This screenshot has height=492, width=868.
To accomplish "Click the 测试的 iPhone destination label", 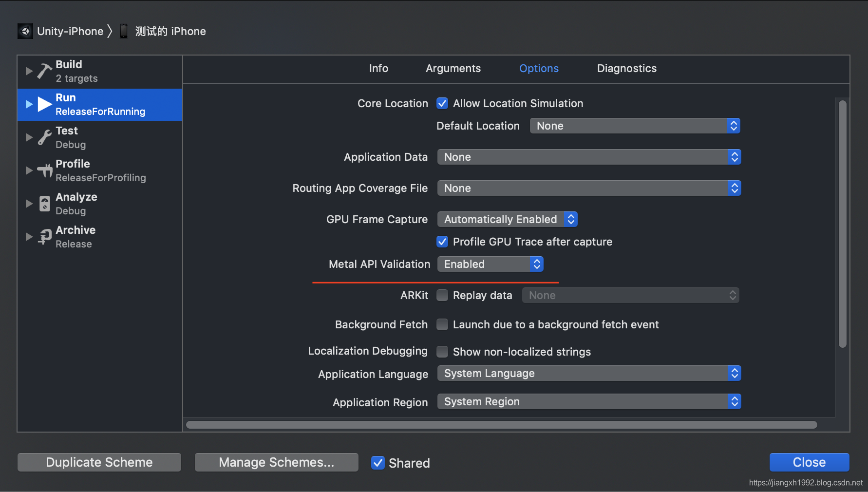I will click(170, 31).
